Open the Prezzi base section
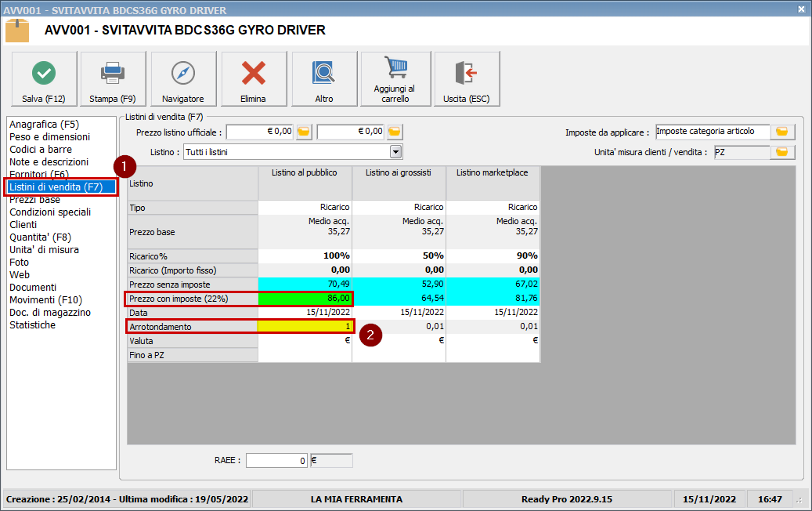Image resolution: width=812 pixels, height=511 pixels. (x=34, y=200)
